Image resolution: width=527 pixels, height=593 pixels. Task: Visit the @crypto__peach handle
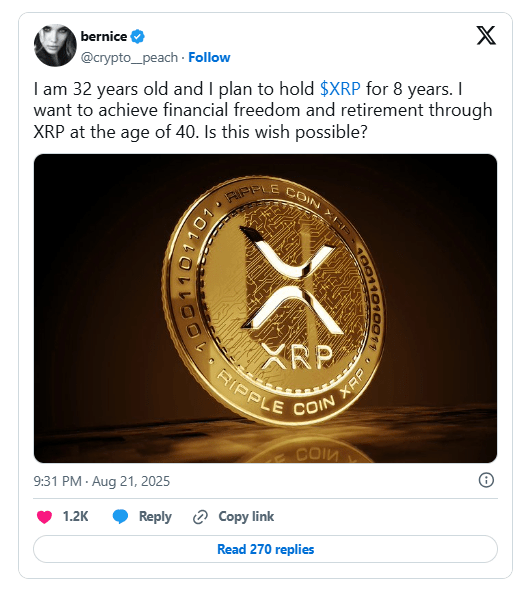point(129,57)
